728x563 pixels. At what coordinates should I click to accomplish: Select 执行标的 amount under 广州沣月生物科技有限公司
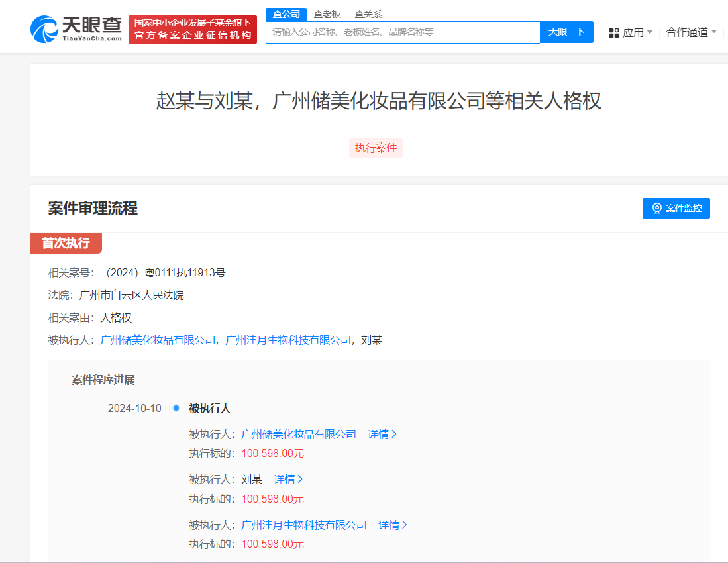click(x=272, y=544)
